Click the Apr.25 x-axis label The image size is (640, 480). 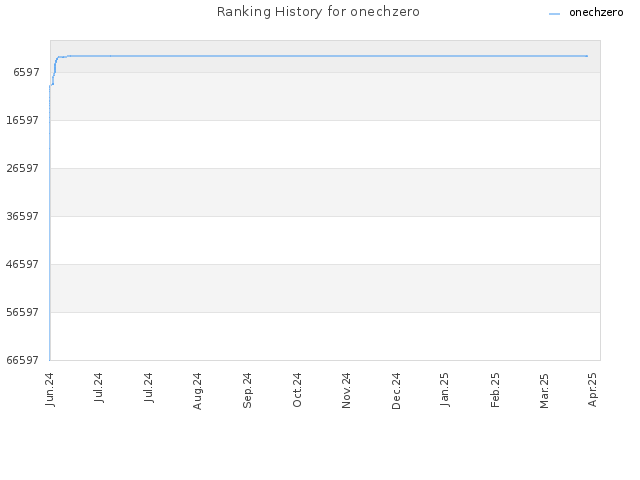click(x=592, y=389)
